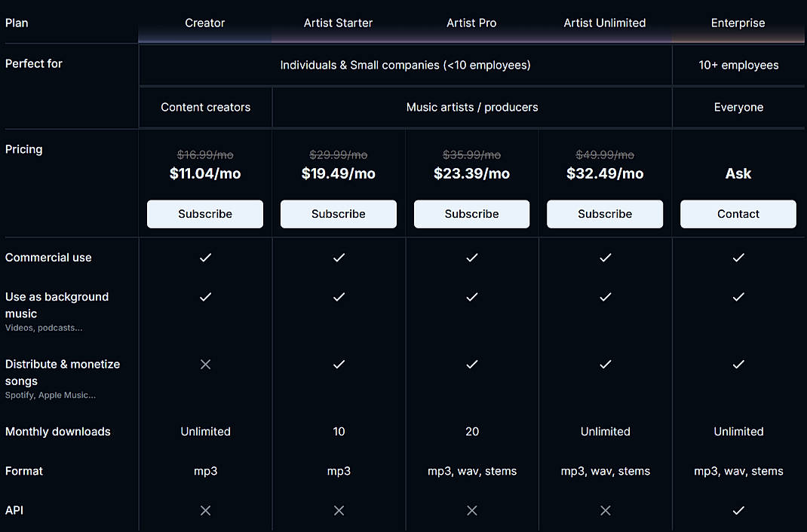Click API checkmark for Enterprise

[x=738, y=510]
